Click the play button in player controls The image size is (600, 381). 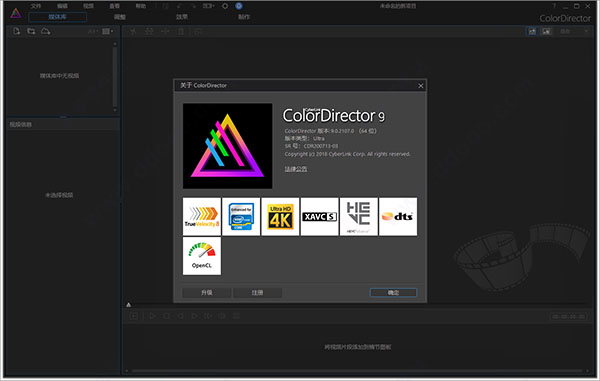152,316
